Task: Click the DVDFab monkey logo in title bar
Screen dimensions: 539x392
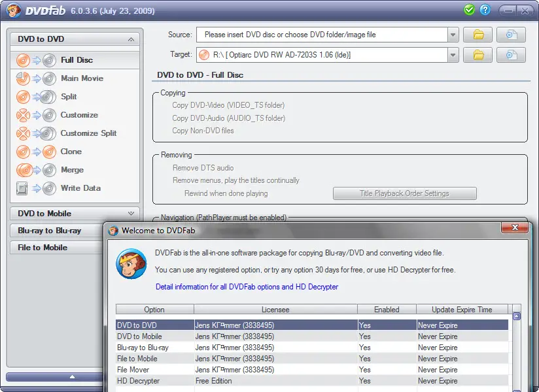Action: click(x=14, y=10)
